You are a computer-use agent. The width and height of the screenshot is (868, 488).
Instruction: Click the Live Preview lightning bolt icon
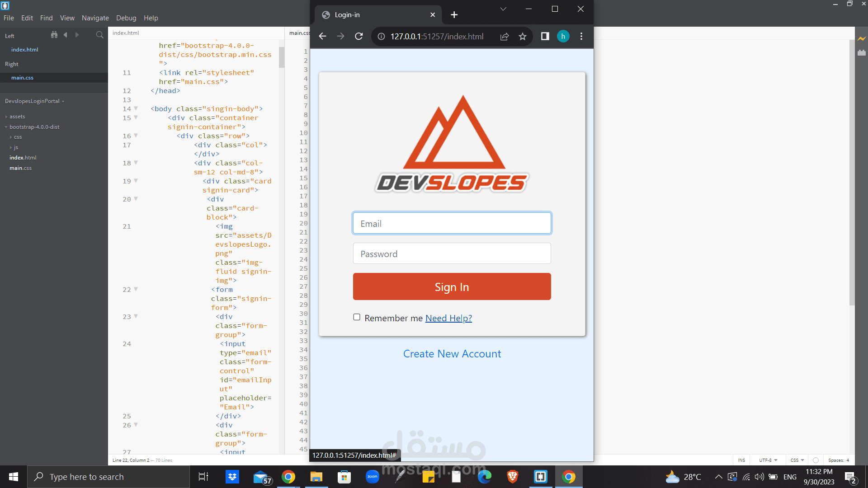point(861,39)
